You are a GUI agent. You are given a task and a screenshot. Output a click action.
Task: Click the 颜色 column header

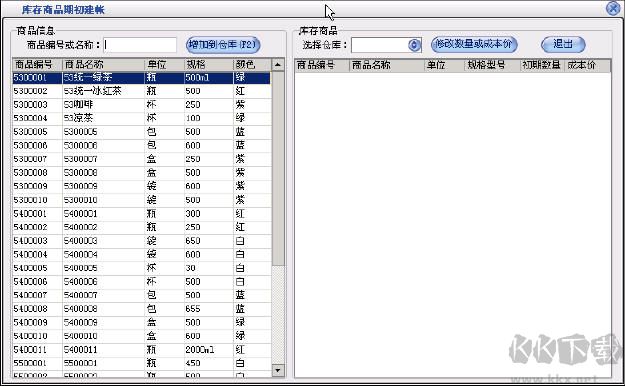pyautogui.click(x=252, y=64)
